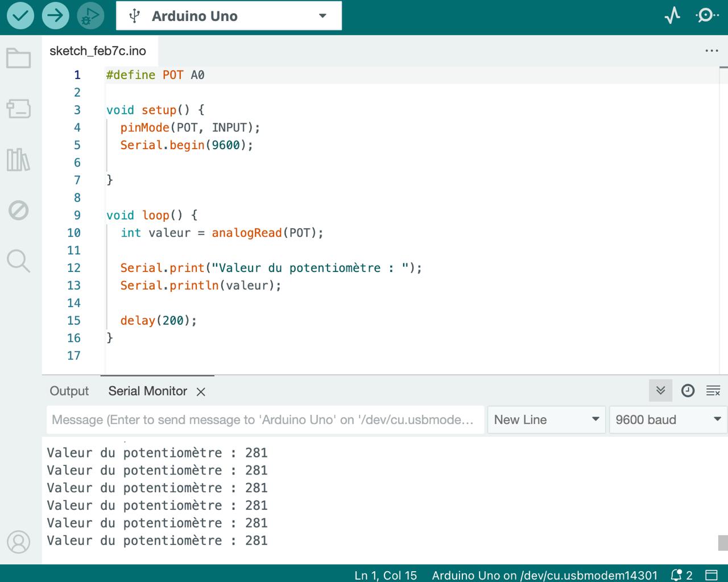Open the Sketchbook folder icon
This screenshot has width=728, height=582.
coord(18,58)
